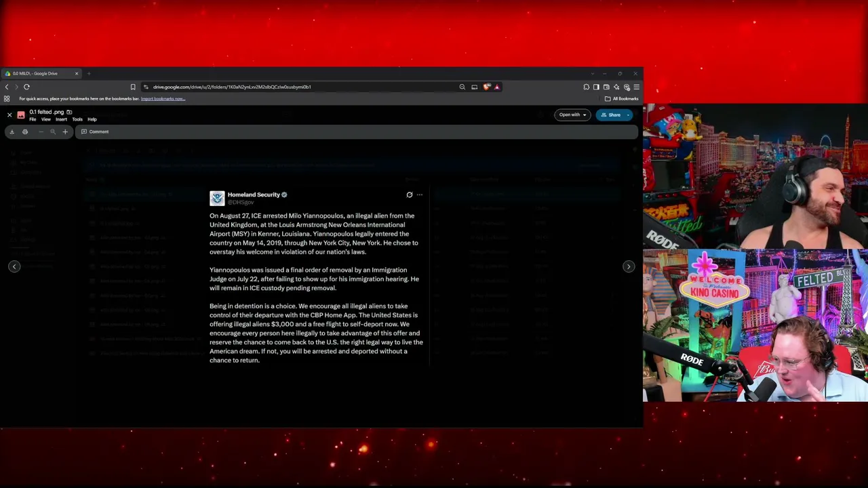
Task: Open Brave Shields lion icon
Action: pos(487,87)
